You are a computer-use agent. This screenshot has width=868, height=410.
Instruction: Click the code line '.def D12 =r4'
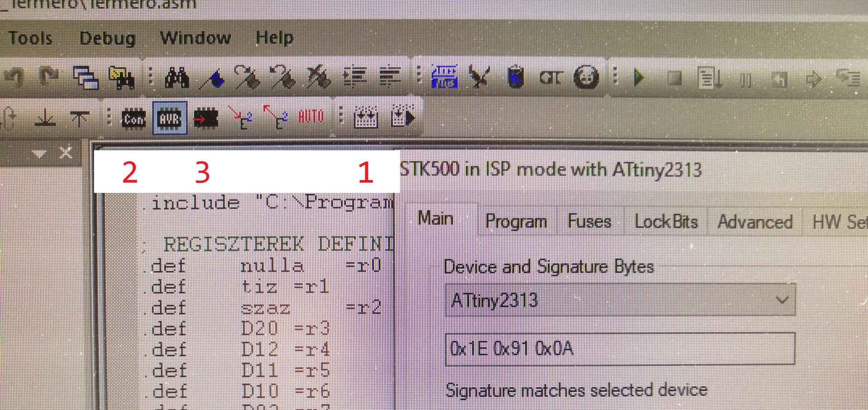click(x=237, y=349)
